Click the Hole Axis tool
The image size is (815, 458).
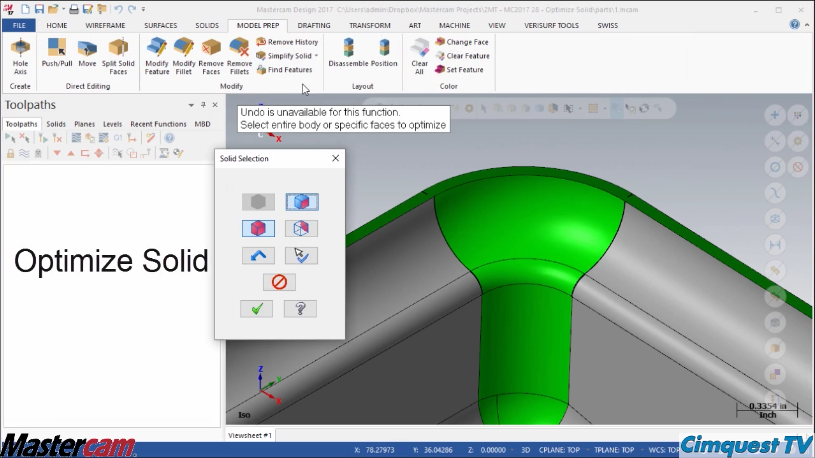(20, 56)
